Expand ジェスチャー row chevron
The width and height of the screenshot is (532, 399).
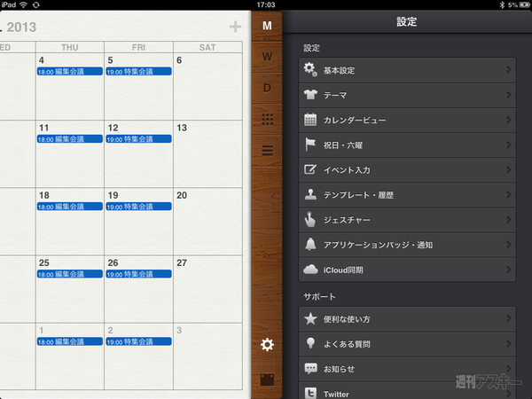pos(509,220)
